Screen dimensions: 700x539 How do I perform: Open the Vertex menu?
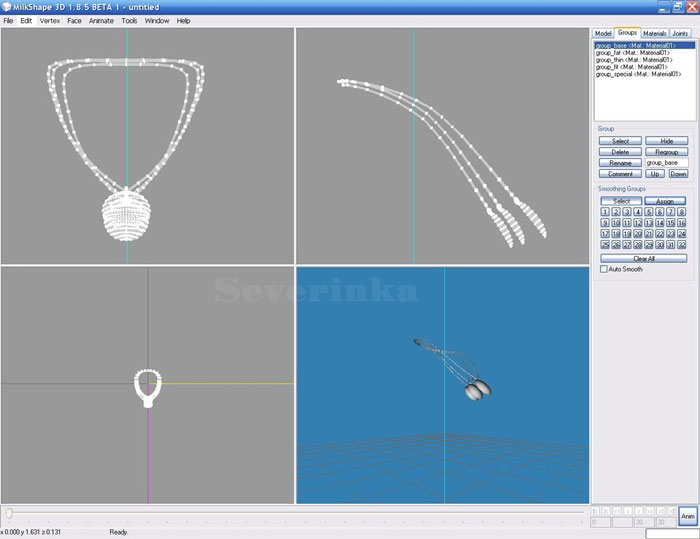pos(50,20)
